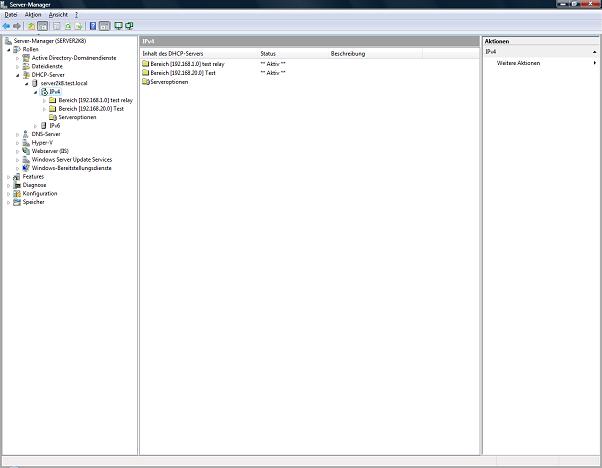Collapse the DHCP-Server tree node

17,75
